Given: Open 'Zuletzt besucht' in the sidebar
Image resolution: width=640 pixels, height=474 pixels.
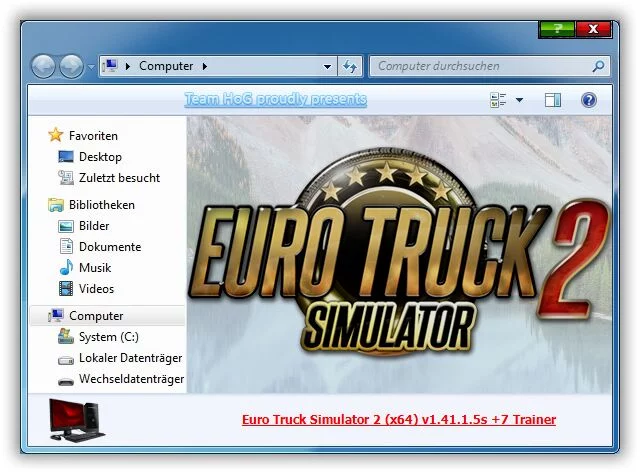Looking at the screenshot, I should click(119, 178).
